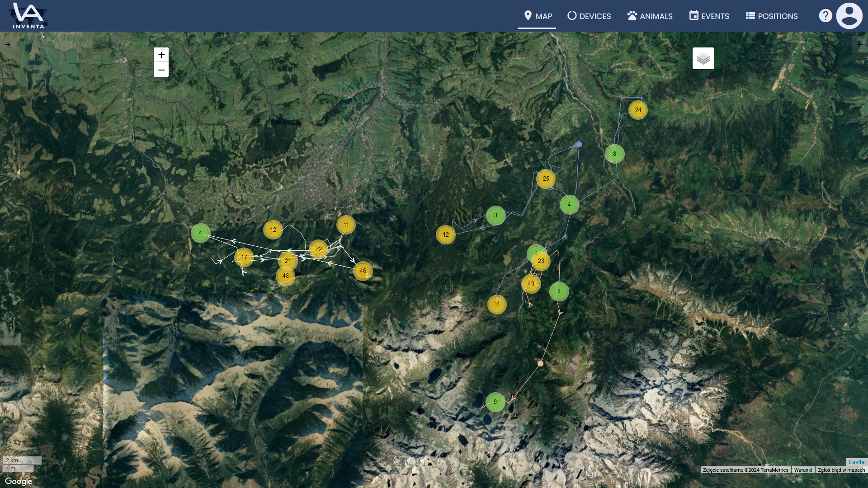This screenshot has width=868, height=488.
Task: Expand the left side panel arrow
Action: coord(8,44)
